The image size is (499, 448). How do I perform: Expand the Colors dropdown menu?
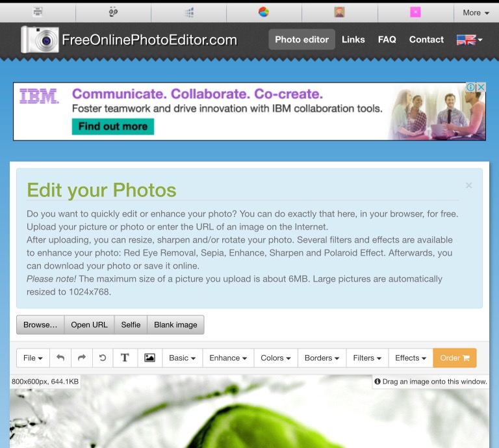click(275, 358)
